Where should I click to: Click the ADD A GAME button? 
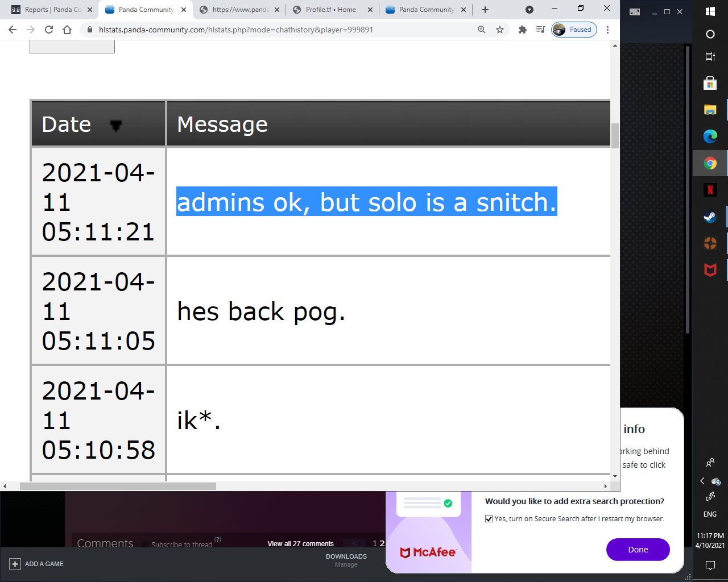(x=37, y=564)
